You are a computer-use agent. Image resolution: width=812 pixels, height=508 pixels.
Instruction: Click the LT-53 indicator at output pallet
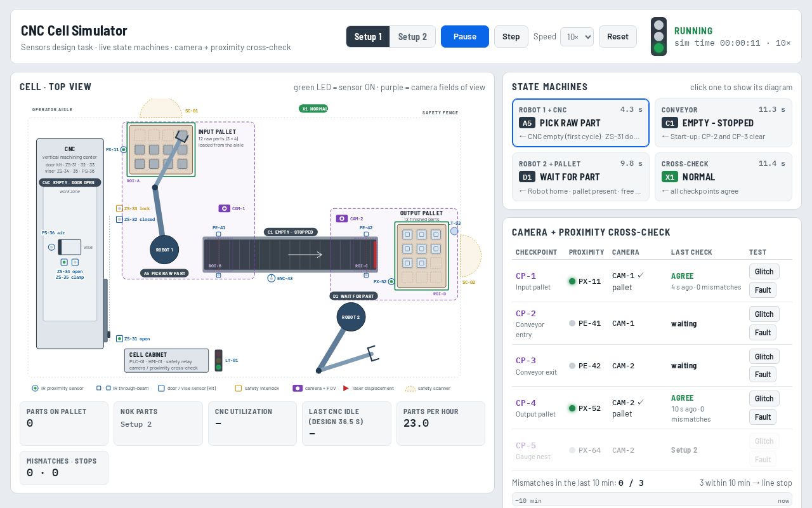coord(454,231)
